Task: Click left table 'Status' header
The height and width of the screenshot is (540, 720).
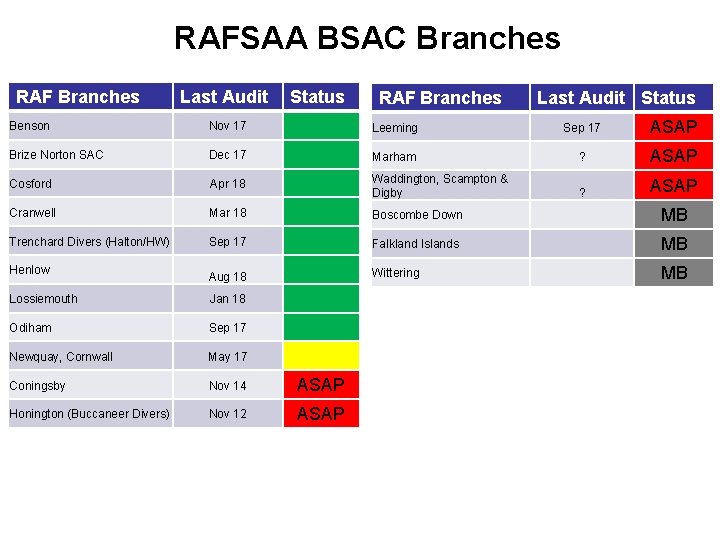Action: tap(321, 96)
